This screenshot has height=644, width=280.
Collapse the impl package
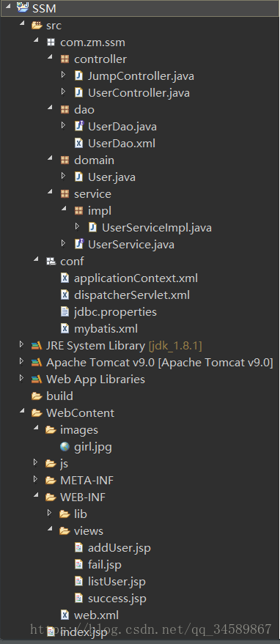tap(65, 210)
